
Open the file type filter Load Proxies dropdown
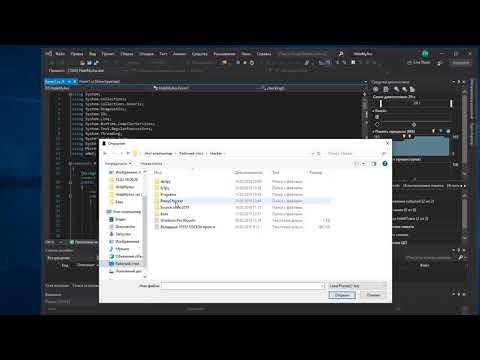click(357, 286)
